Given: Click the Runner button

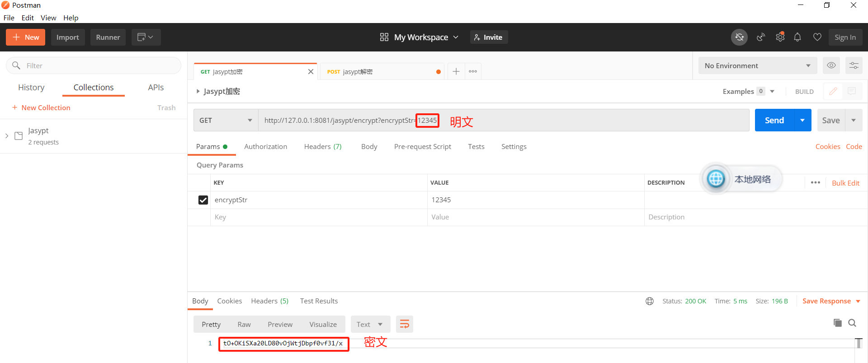Looking at the screenshot, I should 108,37.
